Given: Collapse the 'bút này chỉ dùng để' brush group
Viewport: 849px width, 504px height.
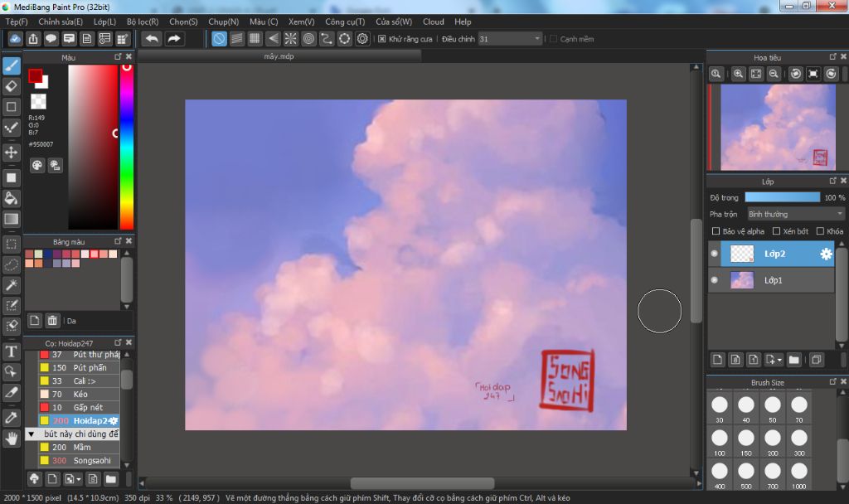Looking at the screenshot, I should pyautogui.click(x=32, y=434).
